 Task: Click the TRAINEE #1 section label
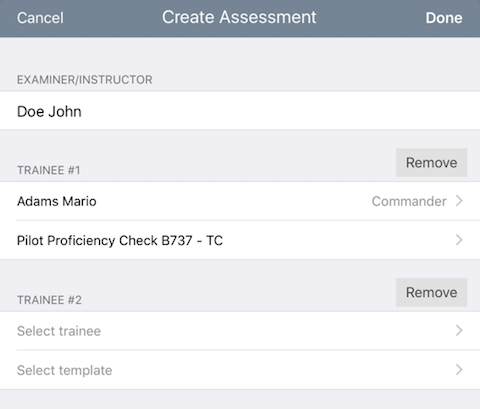pos(49,170)
